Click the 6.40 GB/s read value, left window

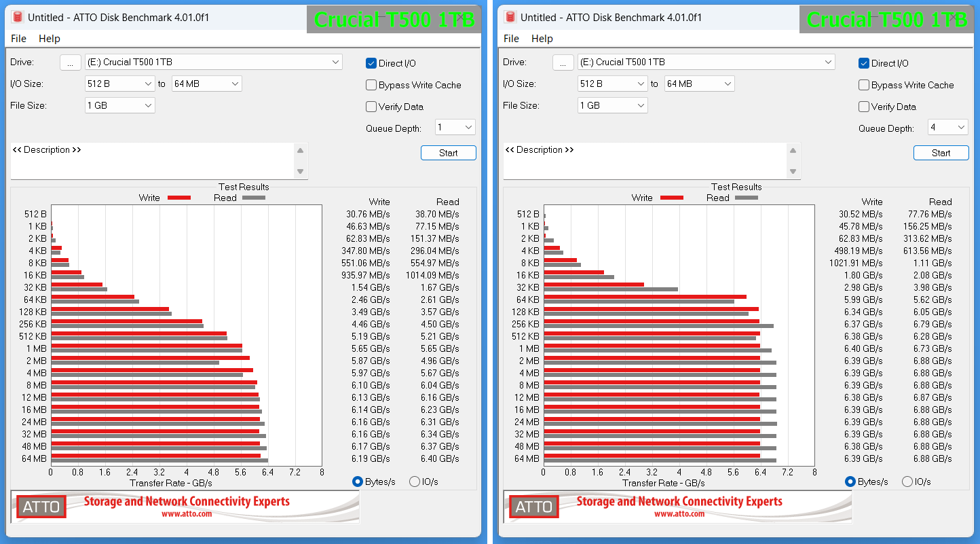440,458
